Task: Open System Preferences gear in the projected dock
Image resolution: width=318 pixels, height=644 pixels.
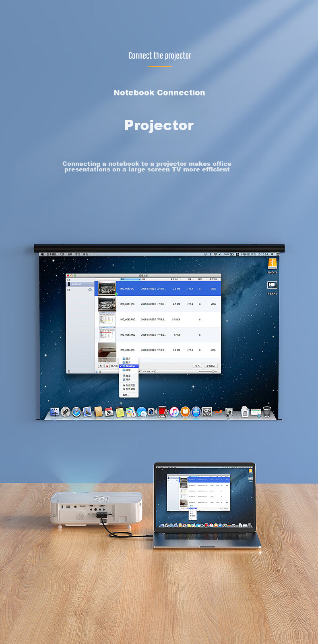Action: click(x=207, y=412)
